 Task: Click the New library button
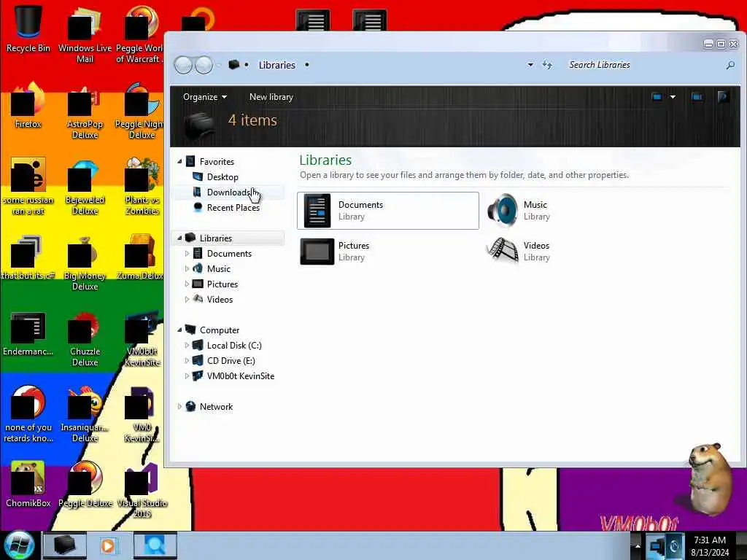point(271,97)
